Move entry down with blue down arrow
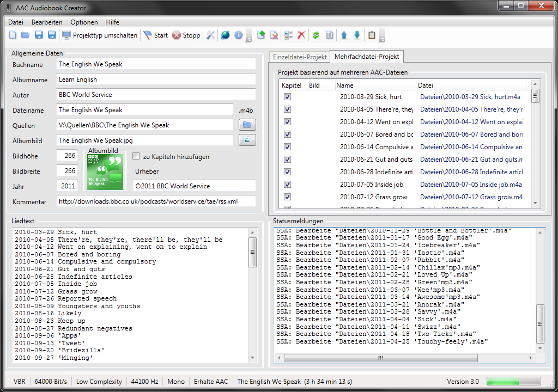This screenshot has width=558, height=392. [x=357, y=35]
